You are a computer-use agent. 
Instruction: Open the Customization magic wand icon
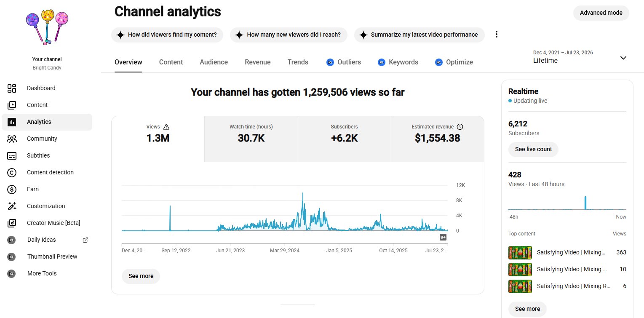pos(12,206)
